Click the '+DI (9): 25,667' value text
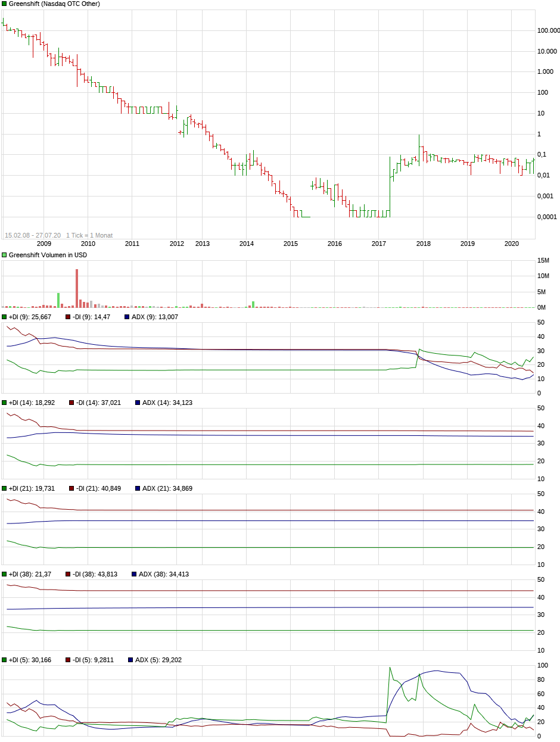The height and width of the screenshot is (742, 560). tap(30, 317)
